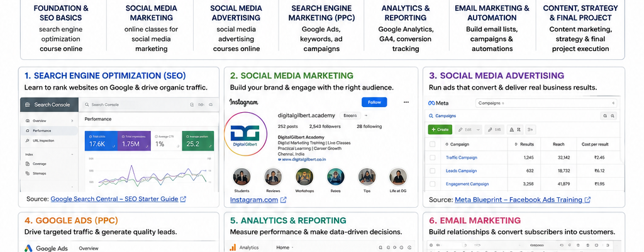The width and height of the screenshot is (644, 252).
Task: Click the Google Ads logo
Action: pyautogui.click(x=28, y=248)
